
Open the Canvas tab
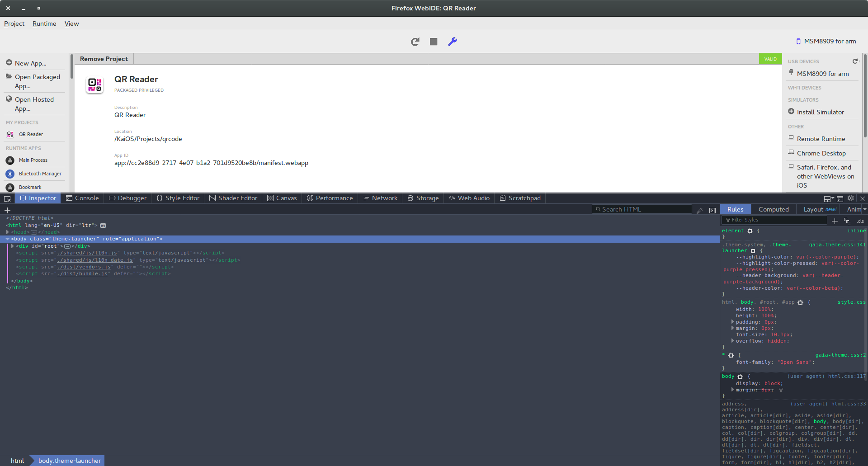coord(282,198)
